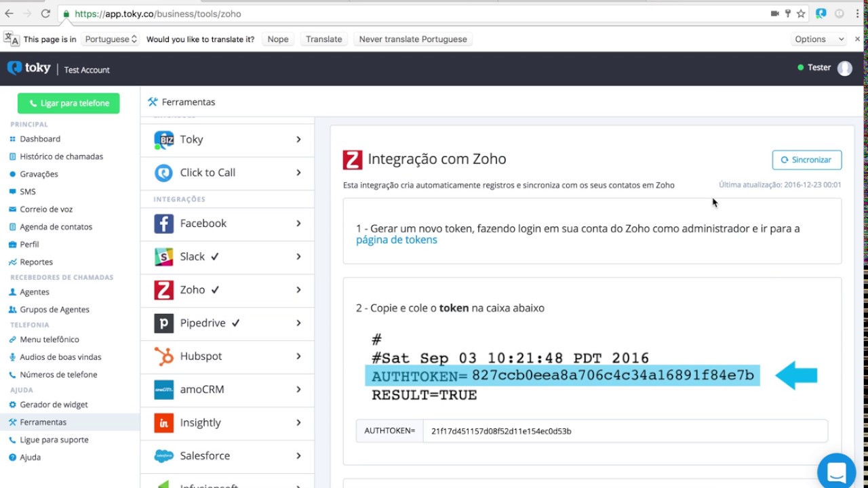This screenshot has width=868, height=488.
Task: Open the Portuguese language dropdown
Action: pos(111,39)
